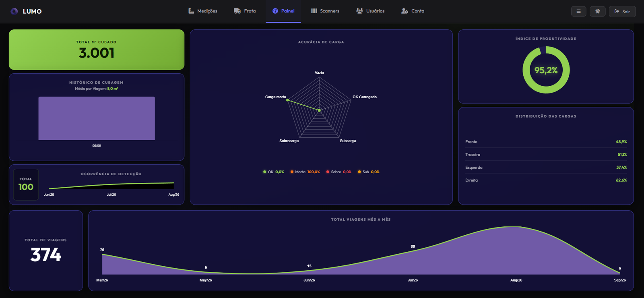This screenshot has width=644, height=298.
Task: Navigate to the Conta tab
Action: [x=413, y=11]
